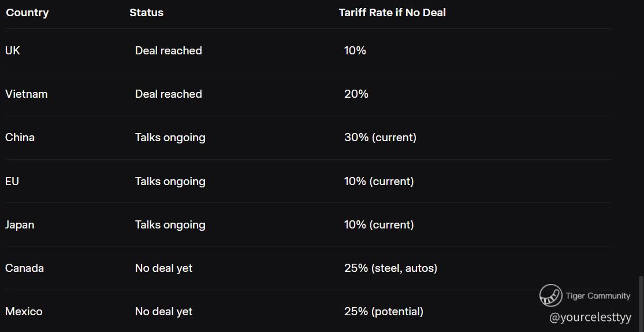Open the @yourcelesttyy profile handle
This screenshot has width=644, height=332.
(x=590, y=317)
